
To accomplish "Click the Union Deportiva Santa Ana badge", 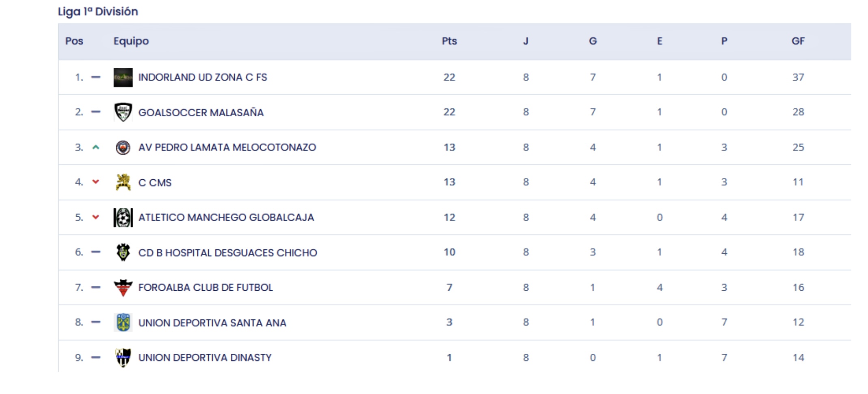I will tap(123, 322).
